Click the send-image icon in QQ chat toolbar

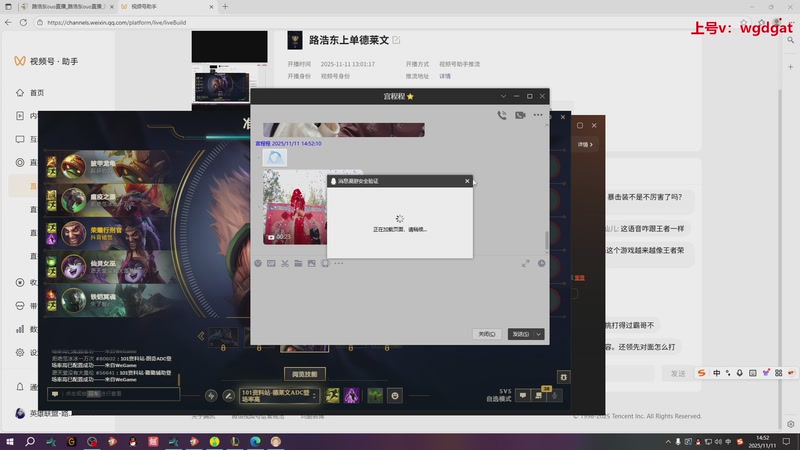coord(312,263)
